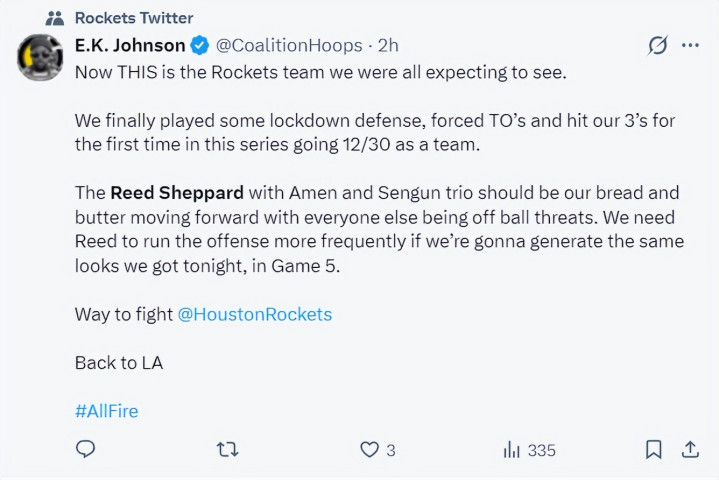Click the Grok icon on the tweet
The width and height of the screenshot is (719, 480).
pos(657,46)
